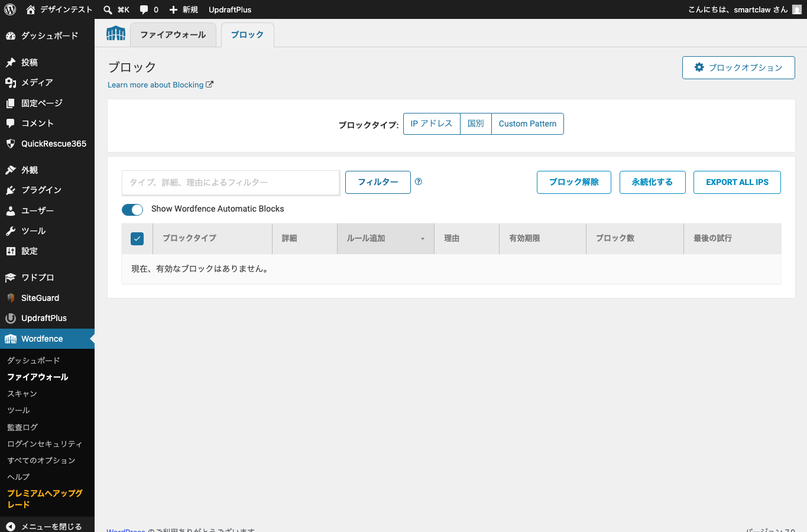Switch to the ファイアウォール tab

[x=173, y=35]
